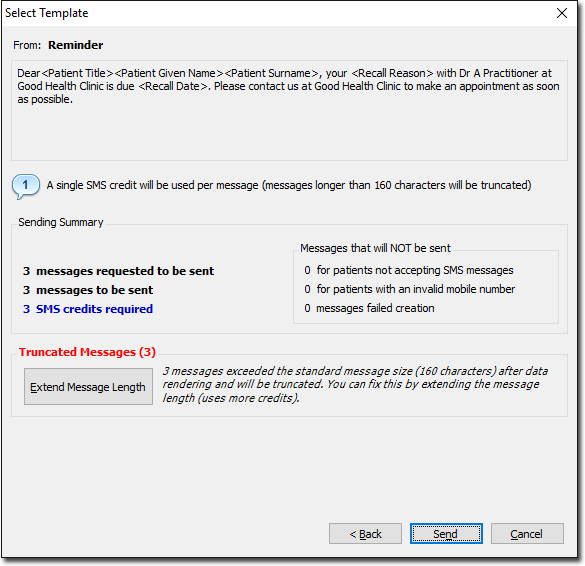Click inside the message template text box
585x566 pixels.
coord(289,110)
